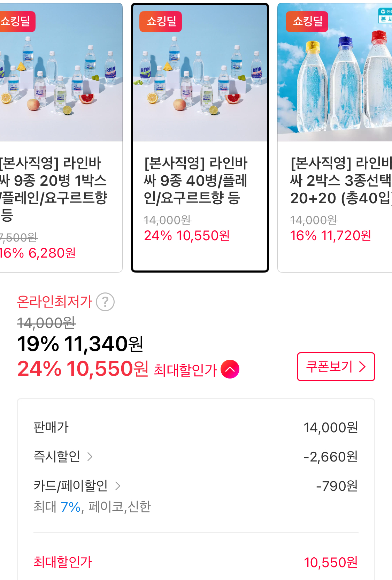Screen dimensions: 392x580
Task: Click the 라인바싸 2박스 3종선택 product title
Action: coord(341,180)
